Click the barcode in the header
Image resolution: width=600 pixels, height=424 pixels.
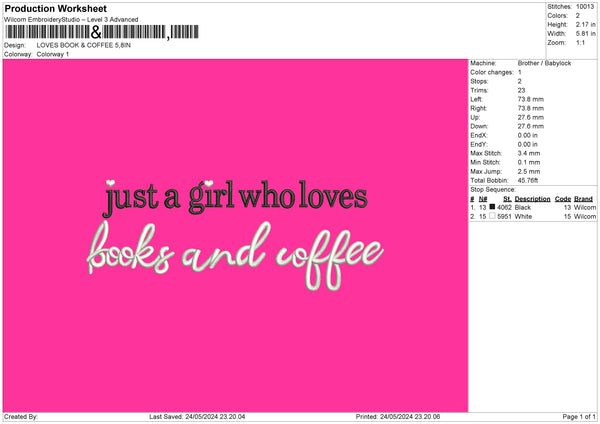click(x=102, y=32)
